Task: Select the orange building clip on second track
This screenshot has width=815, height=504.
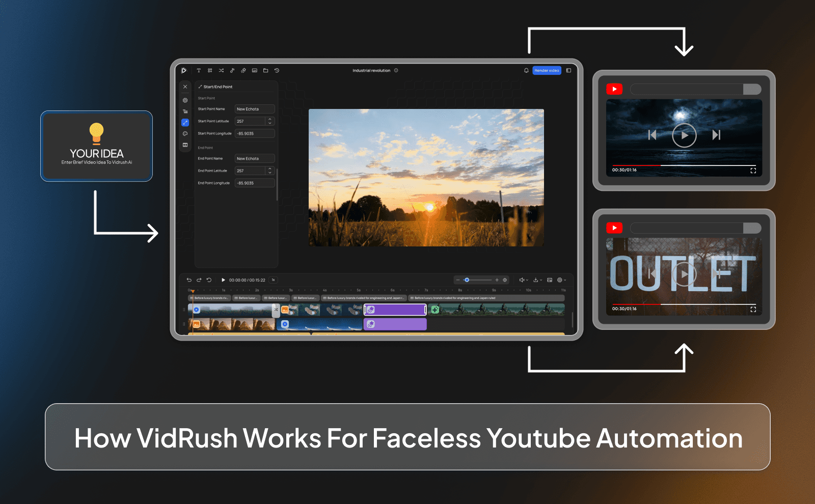Action: tap(232, 324)
